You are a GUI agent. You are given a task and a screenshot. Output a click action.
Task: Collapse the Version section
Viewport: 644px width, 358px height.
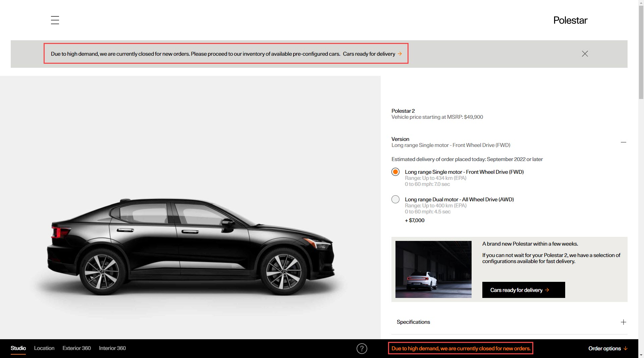pyautogui.click(x=623, y=142)
